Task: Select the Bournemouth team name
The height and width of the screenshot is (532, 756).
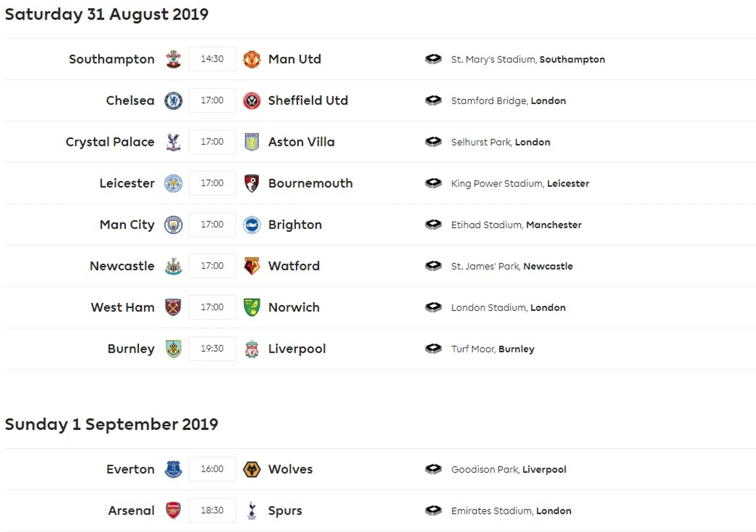Action: tap(310, 183)
